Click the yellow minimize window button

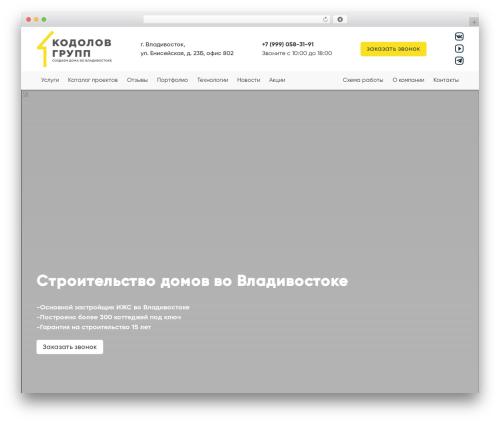point(36,19)
